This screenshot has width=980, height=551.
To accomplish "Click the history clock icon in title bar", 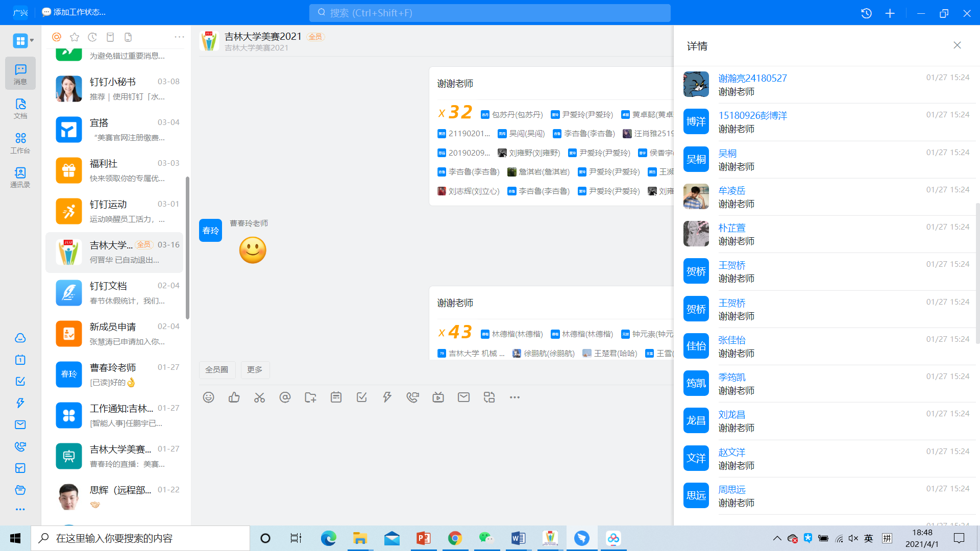I will 866,13.
